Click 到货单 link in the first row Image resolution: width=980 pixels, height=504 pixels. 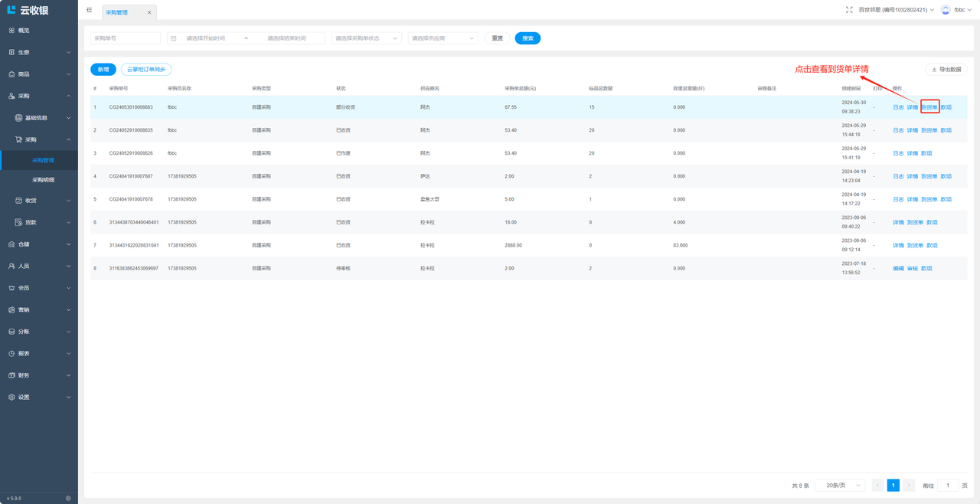[929, 107]
